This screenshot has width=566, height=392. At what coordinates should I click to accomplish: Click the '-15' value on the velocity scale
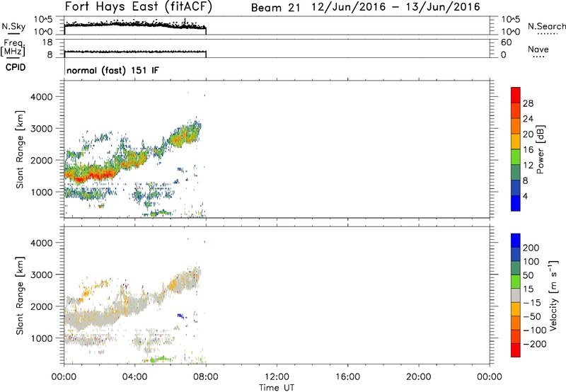[x=532, y=303]
